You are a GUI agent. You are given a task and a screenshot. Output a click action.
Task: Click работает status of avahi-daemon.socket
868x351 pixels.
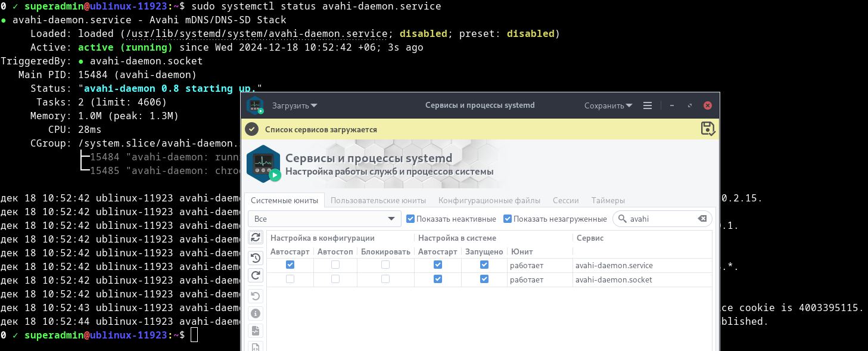pos(527,279)
